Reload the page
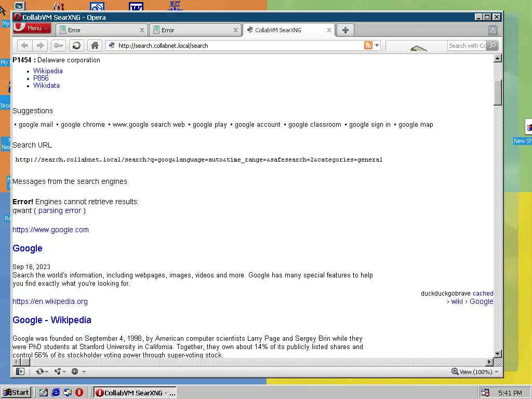This screenshot has width=532, height=399. [77, 46]
